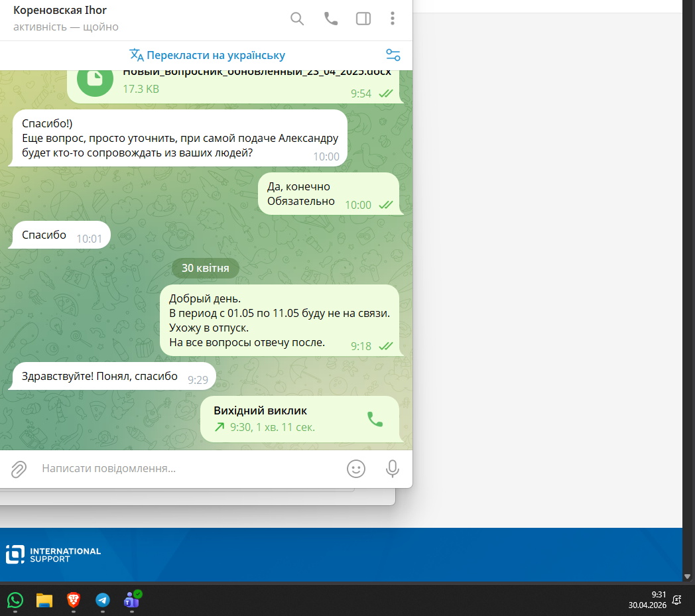Click the 'активність — щойно' status text
The image size is (695, 616).
coord(66,27)
